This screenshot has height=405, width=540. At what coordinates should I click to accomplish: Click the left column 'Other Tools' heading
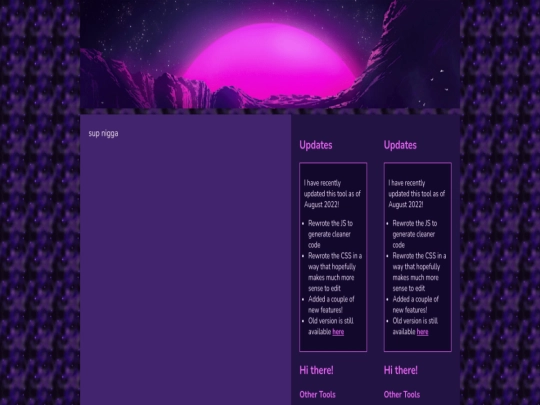(x=317, y=394)
